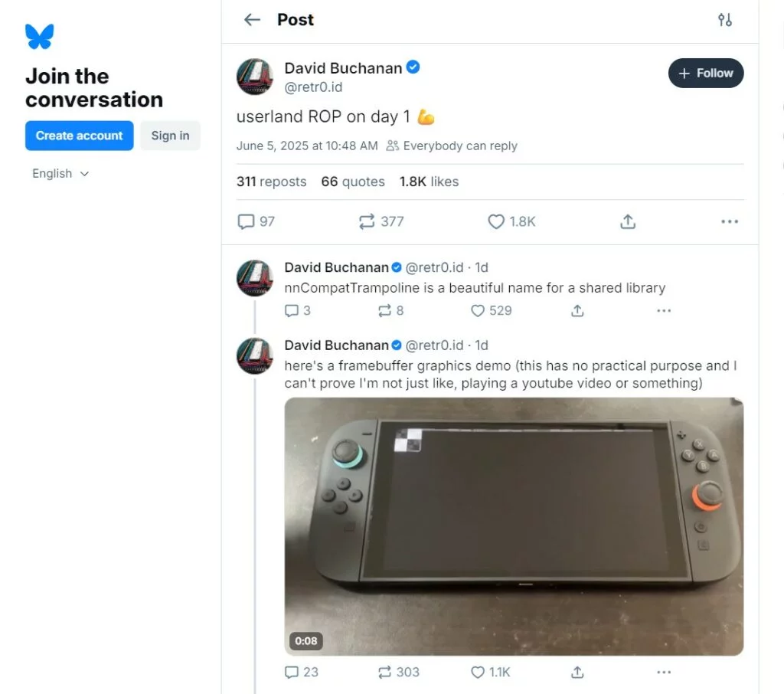Open more options for main post
784x694 pixels.
729,221
